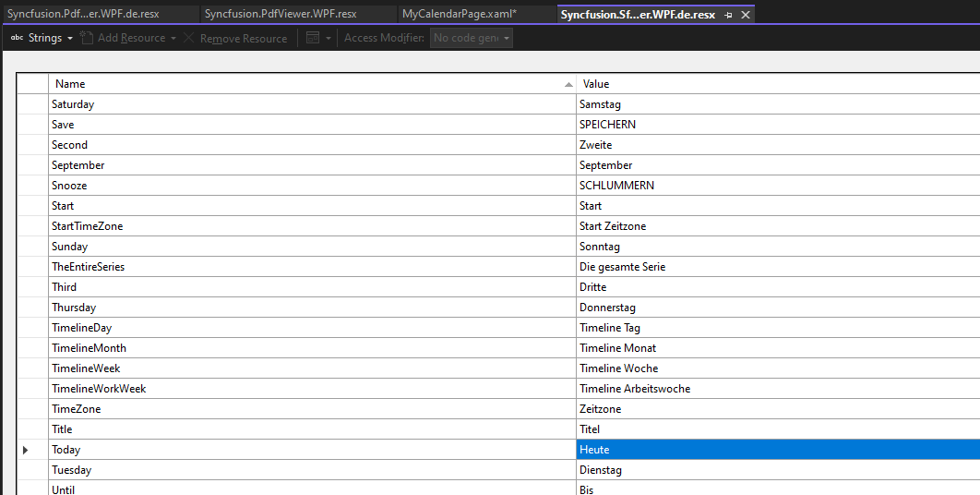Click the resource view layout icon
Screen dimensions: 980x495
[313, 38]
